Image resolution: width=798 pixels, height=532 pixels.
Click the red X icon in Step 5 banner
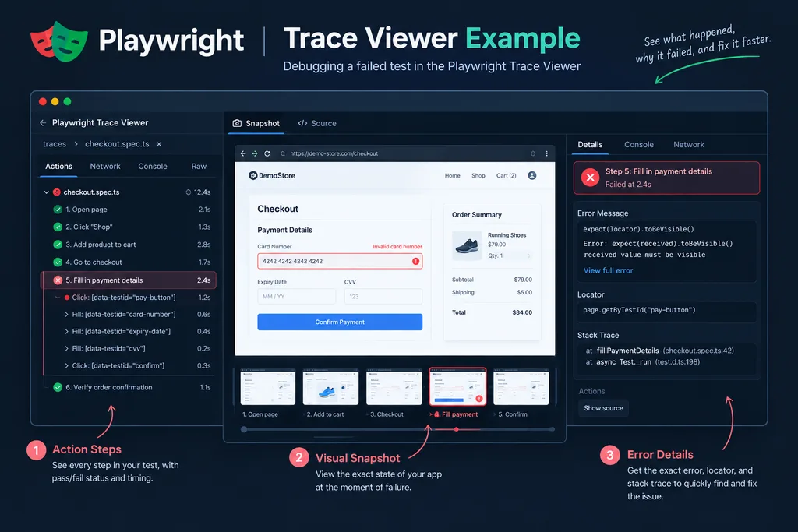(591, 178)
